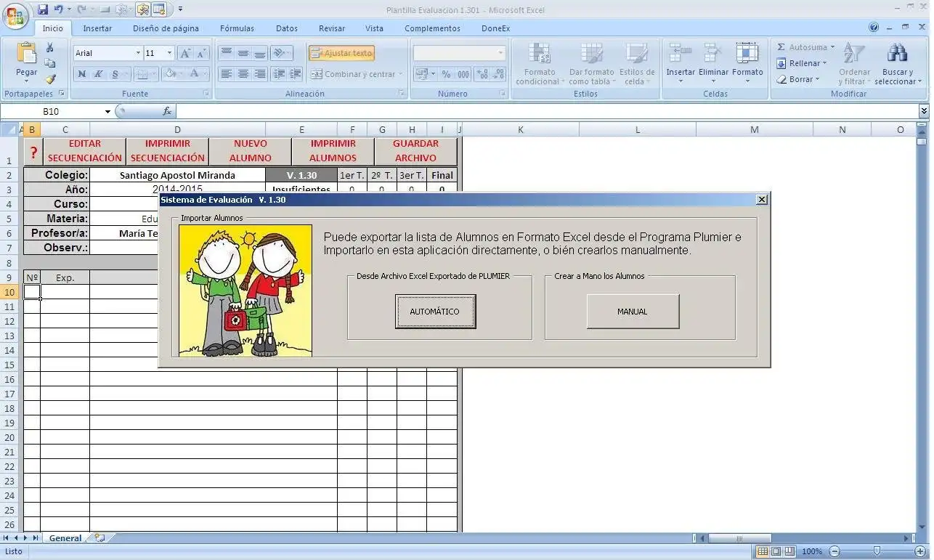Click the zoom slider handle

[877, 551]
